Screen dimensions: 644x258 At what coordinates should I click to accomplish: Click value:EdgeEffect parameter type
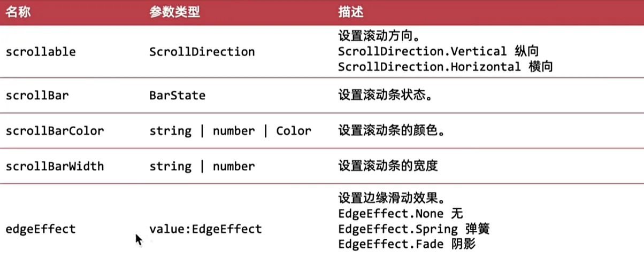click(x=206, y=229)
